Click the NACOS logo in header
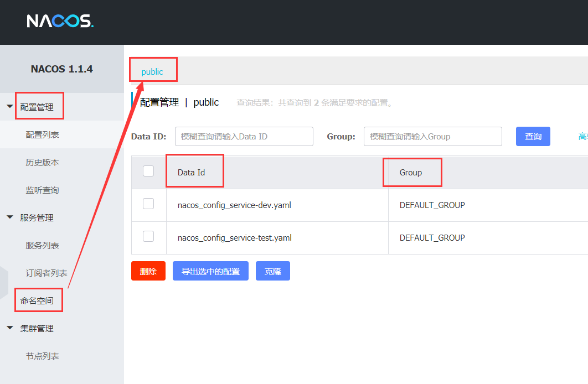The height and width of the screenshot is (384, 588). [60, 21]
